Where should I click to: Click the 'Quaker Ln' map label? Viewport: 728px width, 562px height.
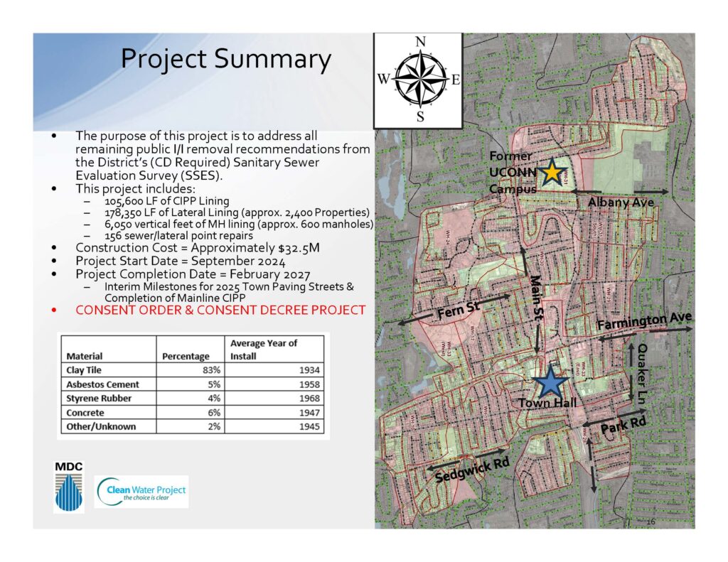pos(641,374)
